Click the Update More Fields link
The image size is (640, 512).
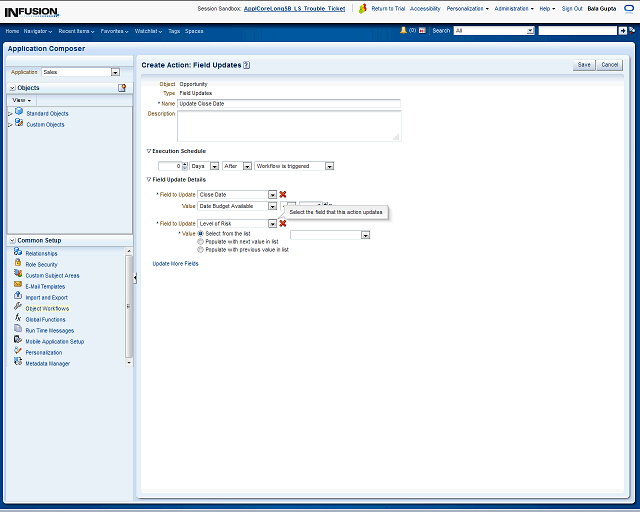click(175, 263)
